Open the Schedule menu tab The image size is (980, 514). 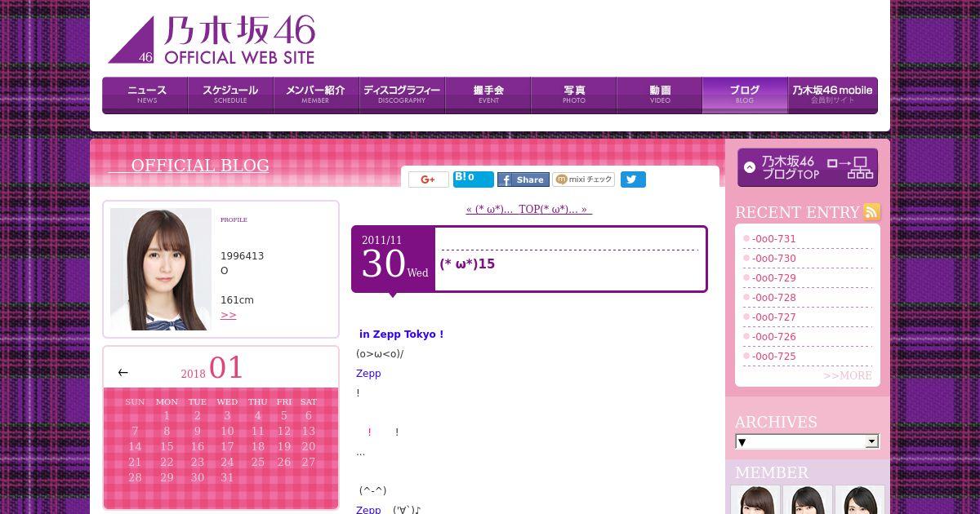230,95
